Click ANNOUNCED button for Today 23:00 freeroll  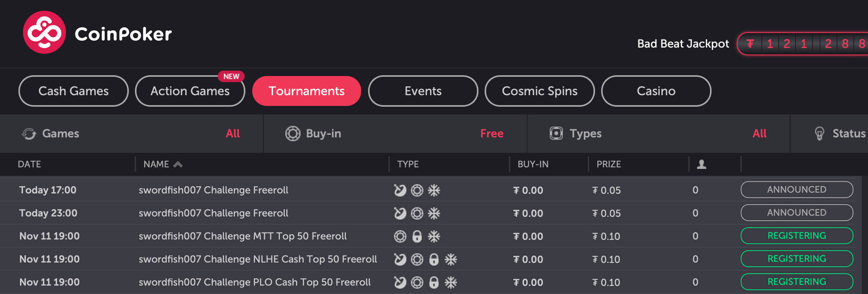click(797, 213)
